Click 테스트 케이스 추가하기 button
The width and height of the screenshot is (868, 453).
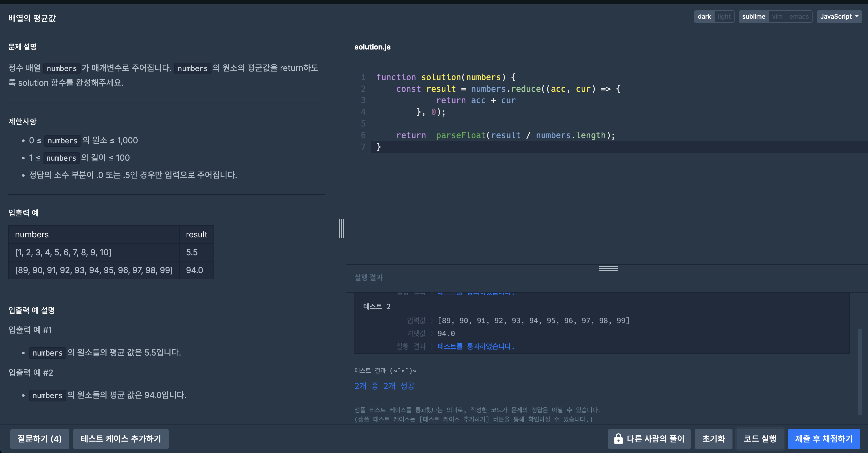[x=121, y=438]
